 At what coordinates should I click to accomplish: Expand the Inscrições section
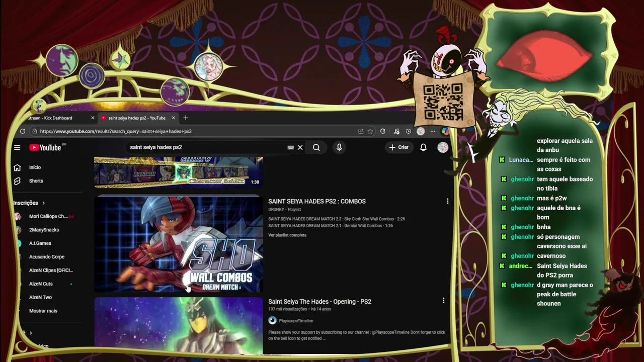(x=29, y=203)
